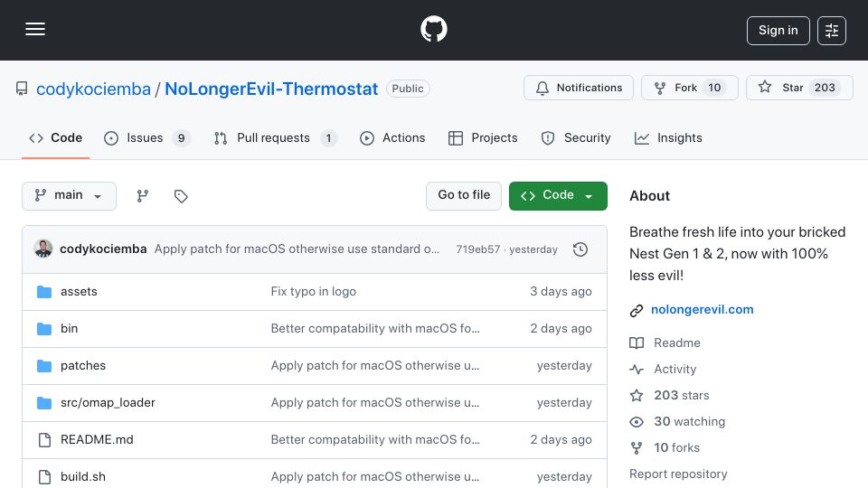Open codykociemba author link in commit row
The image size is (868, 488).
tap(103, 249)
